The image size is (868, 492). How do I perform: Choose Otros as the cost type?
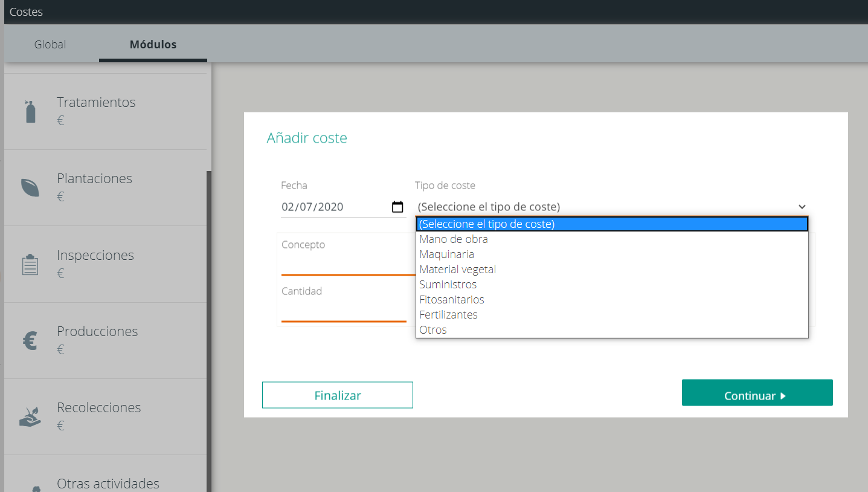click(433, 329)
